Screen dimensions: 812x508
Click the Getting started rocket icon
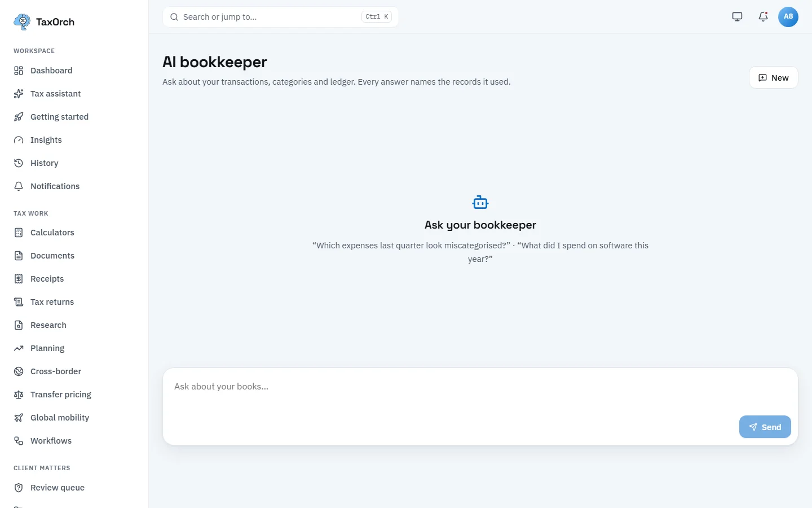(19, 117)
